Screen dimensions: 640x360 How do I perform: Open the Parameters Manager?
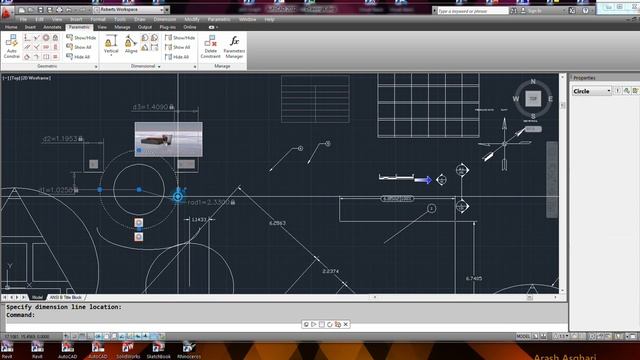tap(234, 47)
